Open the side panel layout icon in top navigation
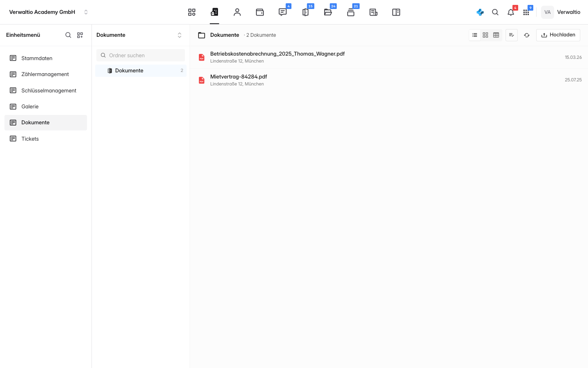 click(396, 12)
